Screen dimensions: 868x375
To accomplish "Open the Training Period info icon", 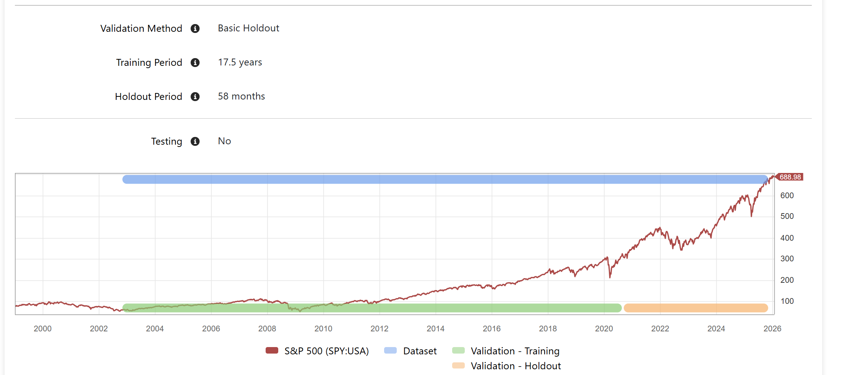I will 195,63.
